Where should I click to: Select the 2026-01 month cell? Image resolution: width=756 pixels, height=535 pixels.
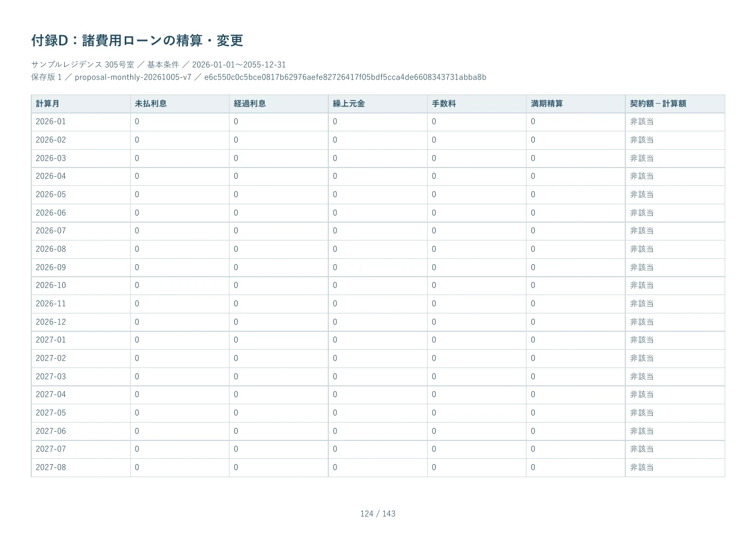(x=80, y=122)
